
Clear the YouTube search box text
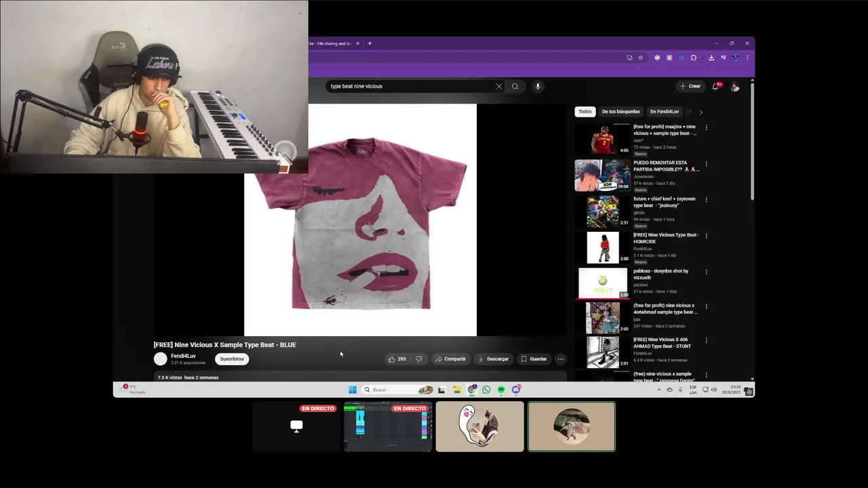[x=499, y=86]
